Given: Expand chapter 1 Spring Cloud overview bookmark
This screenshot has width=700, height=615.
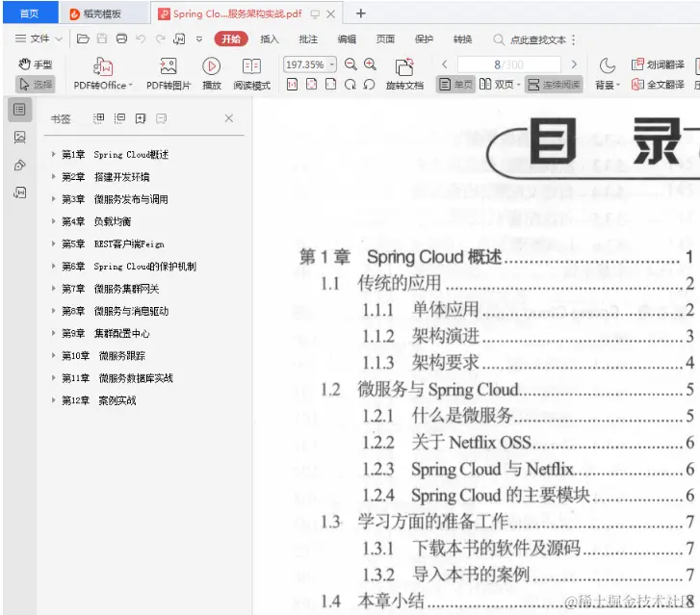Looking at the screenshot, I should (x=53, y=154).
